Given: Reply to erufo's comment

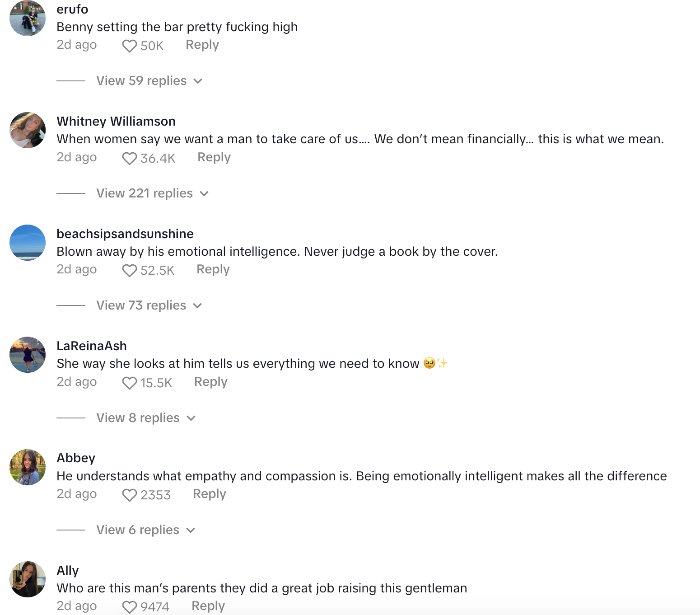Looking at the screenshot, I should [202, 45].
